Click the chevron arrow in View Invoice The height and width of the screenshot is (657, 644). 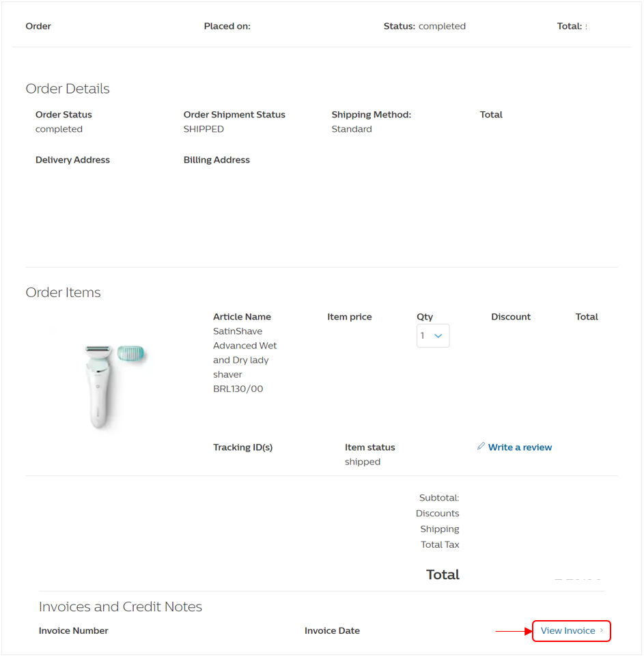point(602,630)
